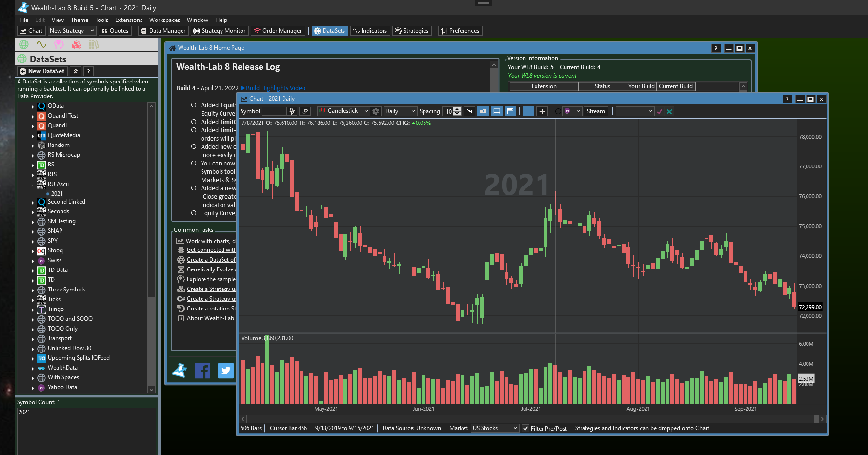
Task: Toggle the first blue pane-display button after log
Action: (x=483, y=111)
